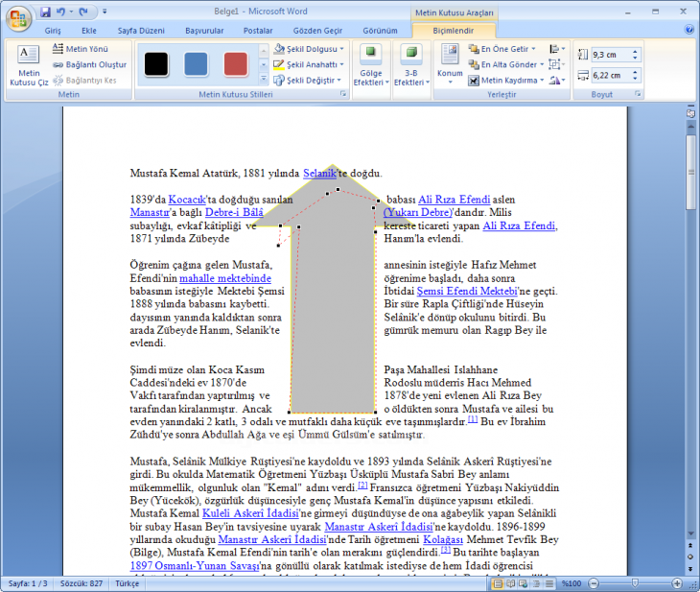Expand the text box styles gallery
Viewport: 700px width, 592px height.
pos(264,79)
